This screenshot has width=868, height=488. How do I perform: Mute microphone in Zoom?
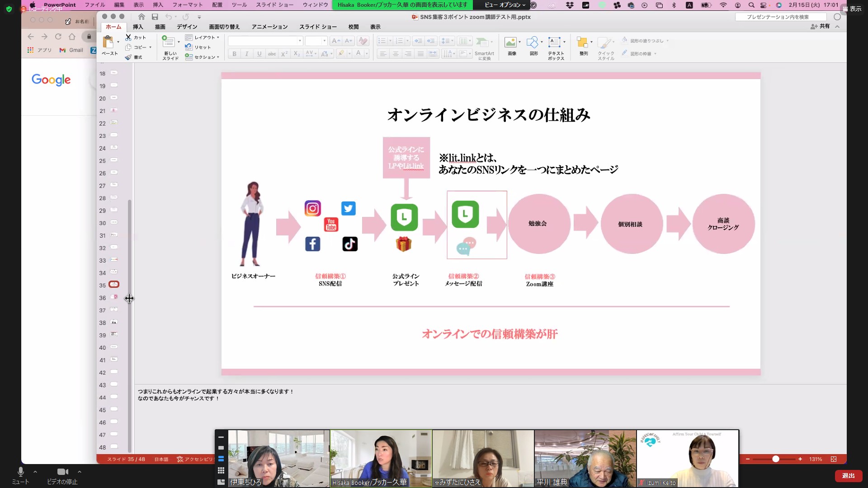click(20, 476)
